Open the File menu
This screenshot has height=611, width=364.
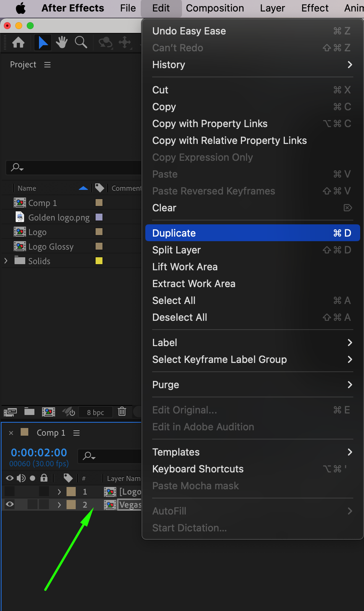[x=128, y=8]
